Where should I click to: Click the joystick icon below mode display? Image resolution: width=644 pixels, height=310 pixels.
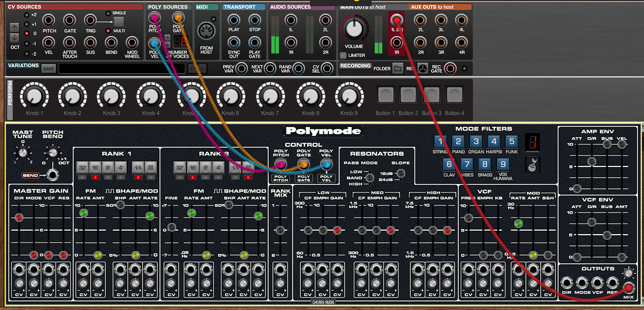click(533, 164)
